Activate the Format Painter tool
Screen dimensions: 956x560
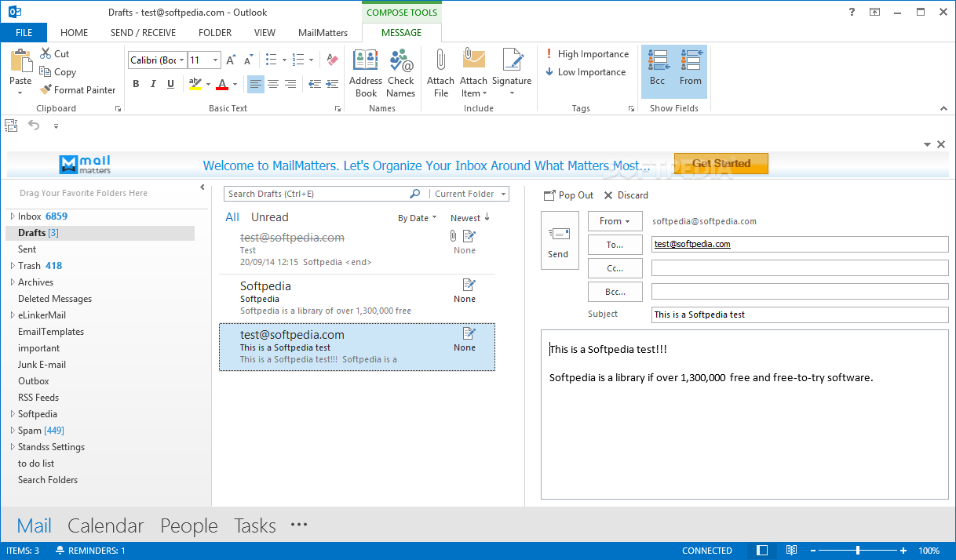pos(78,90)
